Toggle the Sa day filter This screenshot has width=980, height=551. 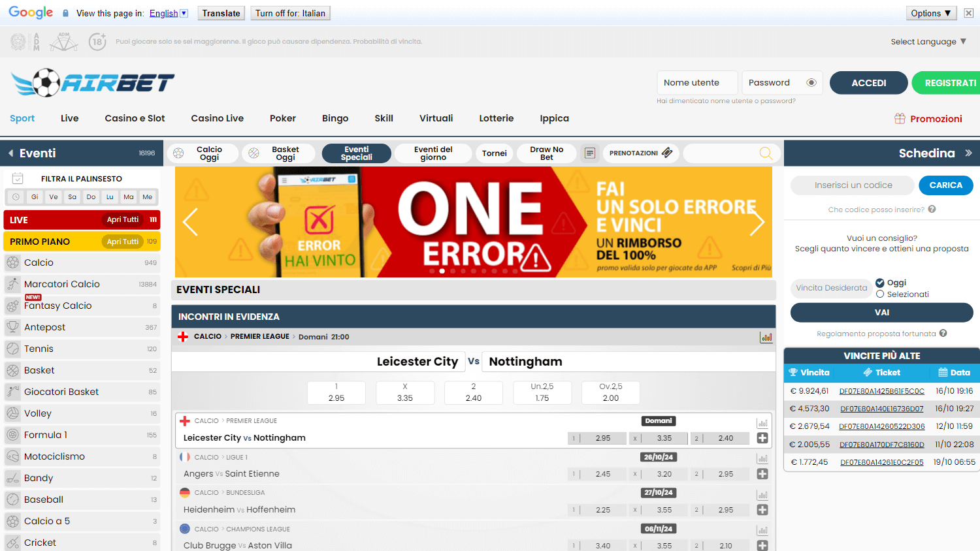[73, 197]
